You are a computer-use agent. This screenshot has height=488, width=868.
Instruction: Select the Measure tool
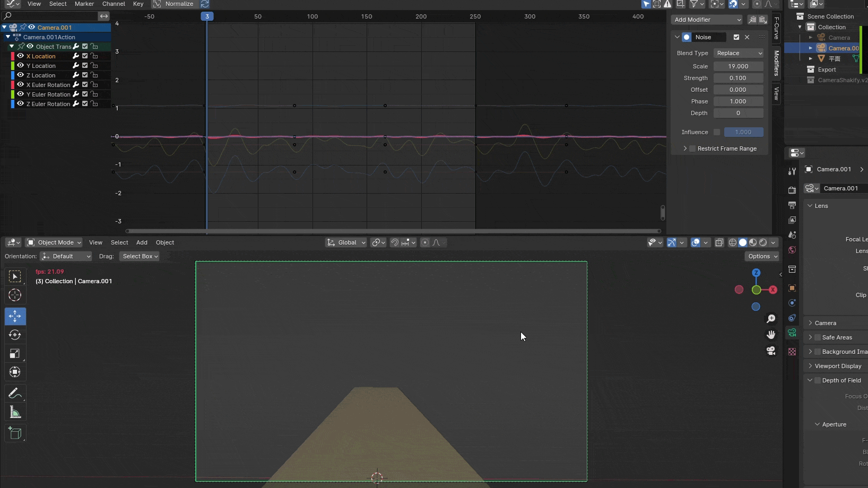pos(15,413)
